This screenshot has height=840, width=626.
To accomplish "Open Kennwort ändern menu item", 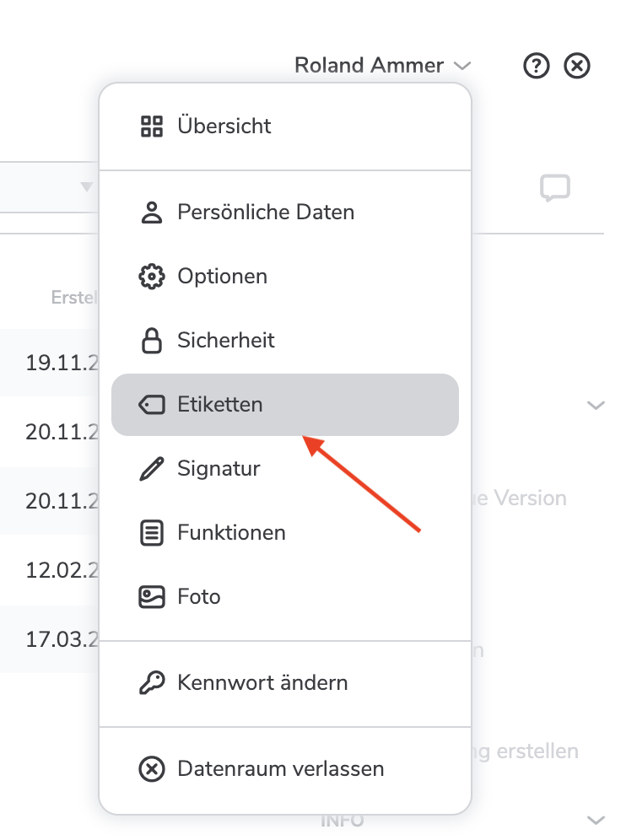I will 262,683.
